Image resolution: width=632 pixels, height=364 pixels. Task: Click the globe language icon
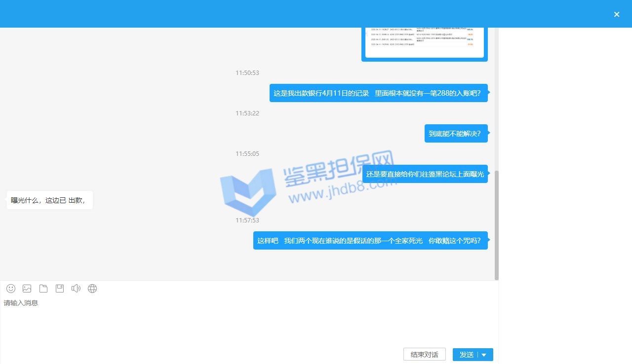92,289
